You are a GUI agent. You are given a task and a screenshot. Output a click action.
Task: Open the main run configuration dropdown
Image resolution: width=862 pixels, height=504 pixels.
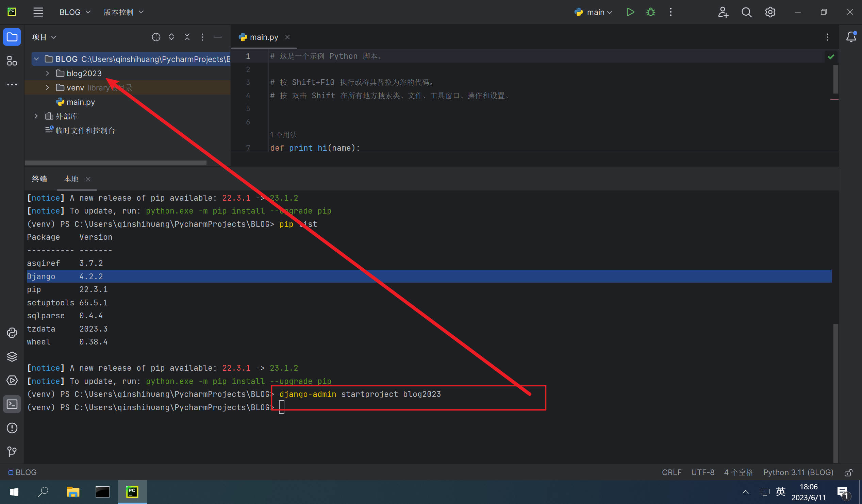click(593, 12)
